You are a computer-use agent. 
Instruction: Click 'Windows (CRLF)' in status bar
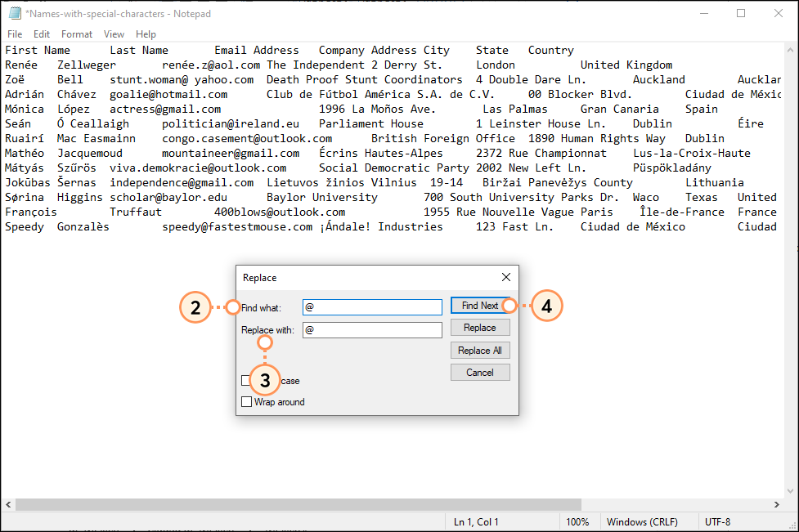coord(642,522)
